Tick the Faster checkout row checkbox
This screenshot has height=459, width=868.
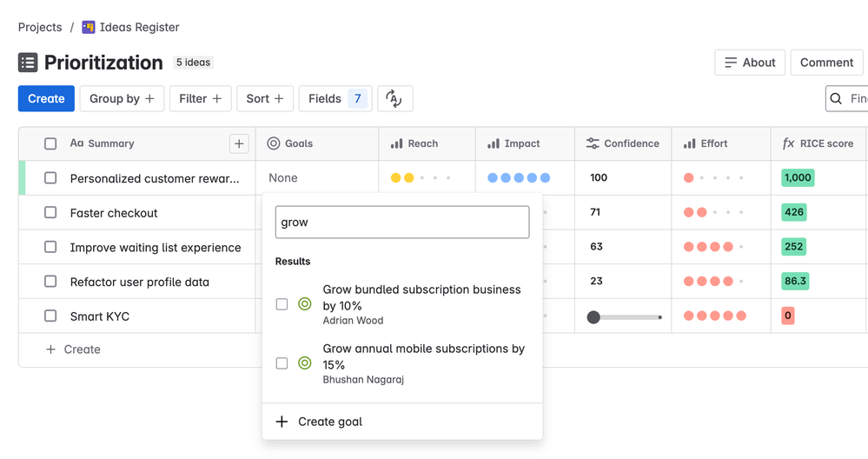coord(50,213)
